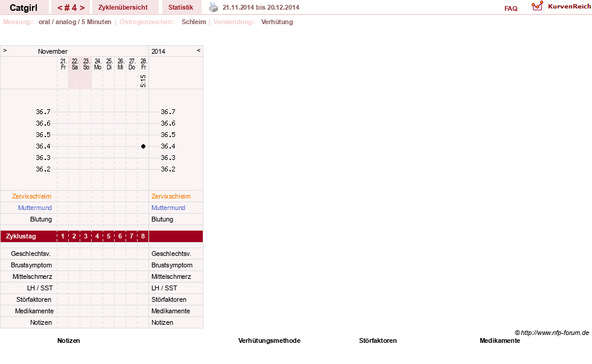This screenshot has width=592, height=364.
Task: Click the left 36.7 temperature label
Action: click(43, 112)
